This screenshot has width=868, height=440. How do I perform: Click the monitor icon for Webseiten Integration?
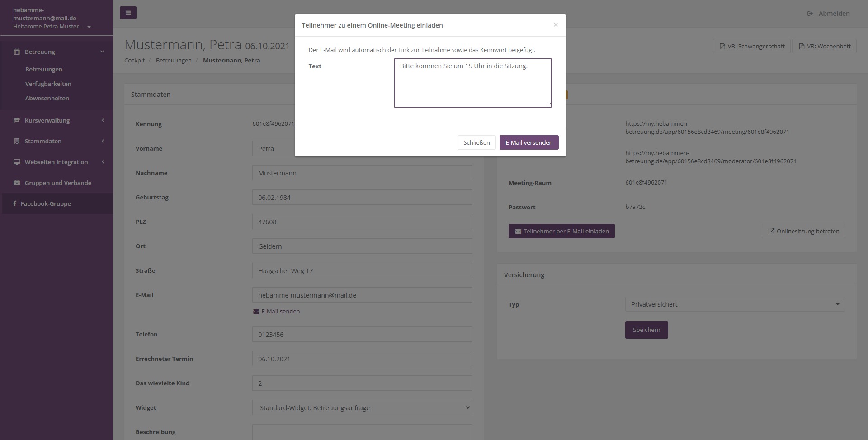pyautogui.click(x=17, y=162)
